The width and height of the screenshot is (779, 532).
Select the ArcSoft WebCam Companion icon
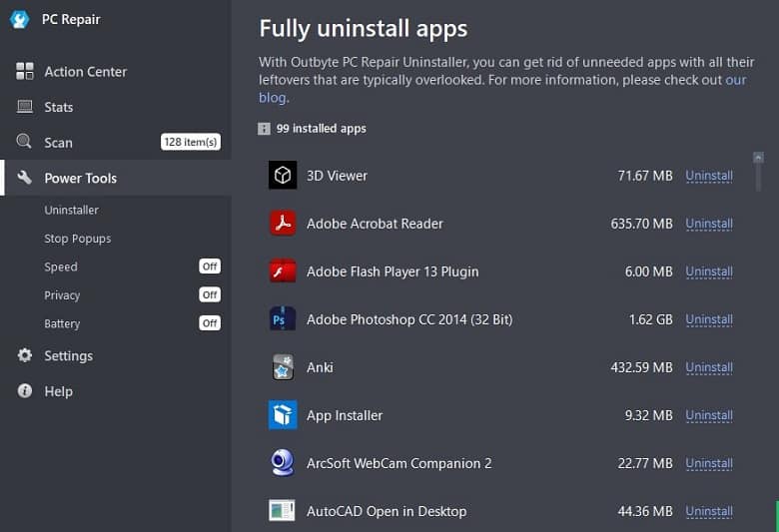283,462
